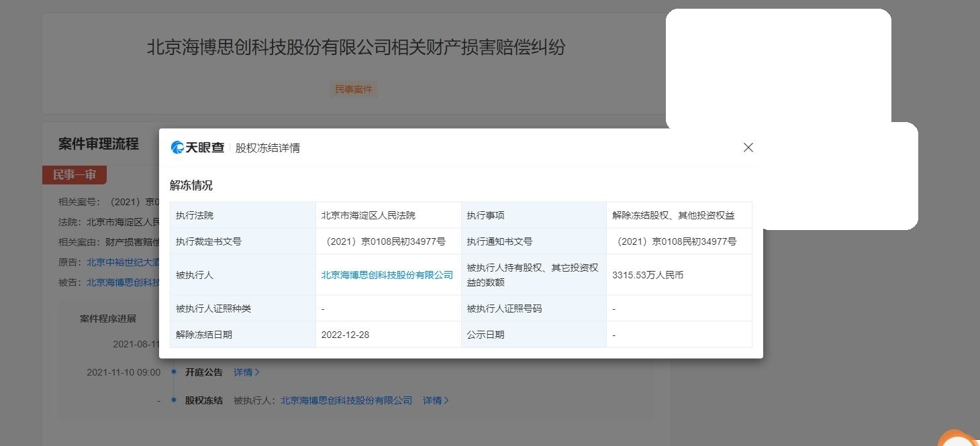
Task: Open 详情 link next to 开庭公告
Action: coord(246,372)
